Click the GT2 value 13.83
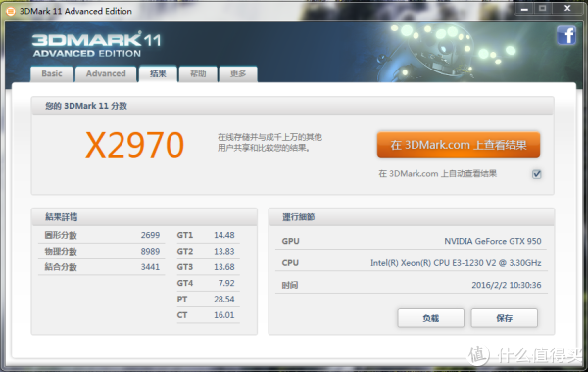 click(224, 251)
